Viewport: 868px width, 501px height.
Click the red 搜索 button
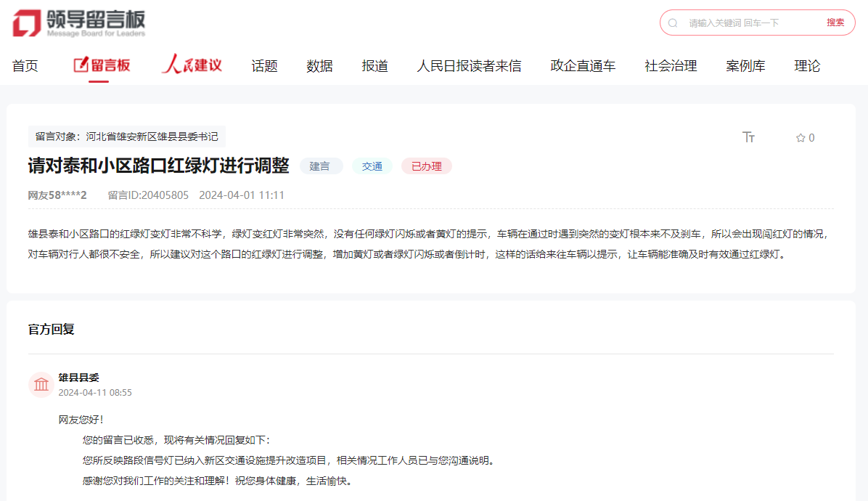coord(835,23)
